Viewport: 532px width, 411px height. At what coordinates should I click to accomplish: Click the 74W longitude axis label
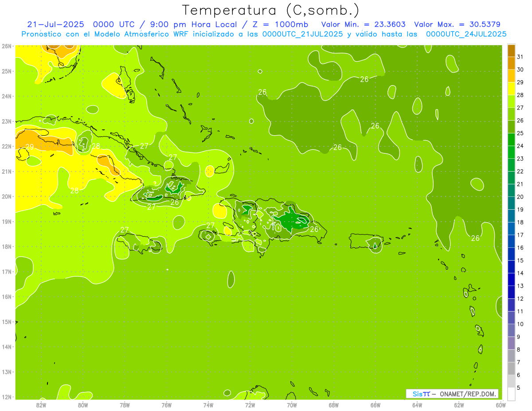point(208,405)
